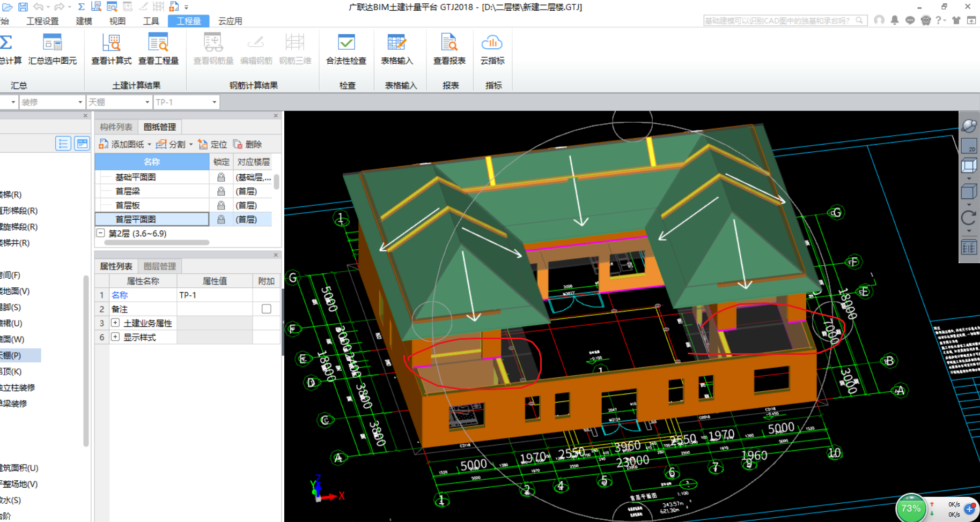
Task: Toggle lock for 基础平面图 drawing
Action: (221, 177)
